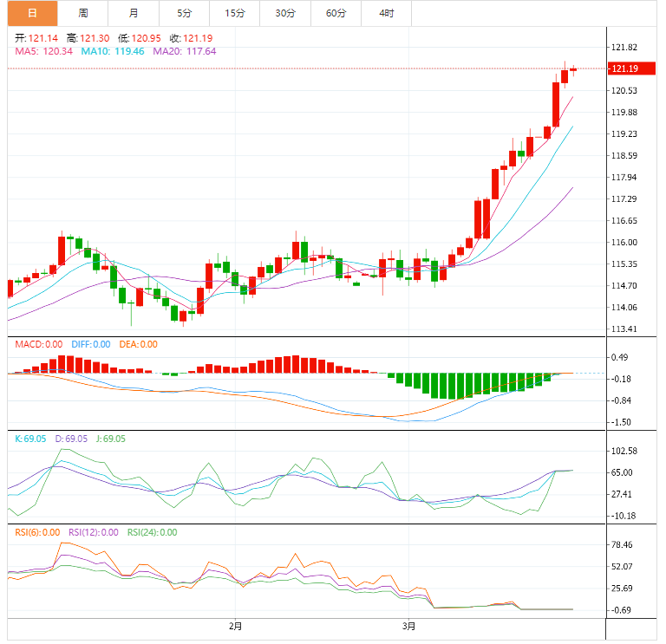Viewport: 666px width, 644px height.
Task: Click the 2月 date marker on time axis
Action: (x=235, y=626)
